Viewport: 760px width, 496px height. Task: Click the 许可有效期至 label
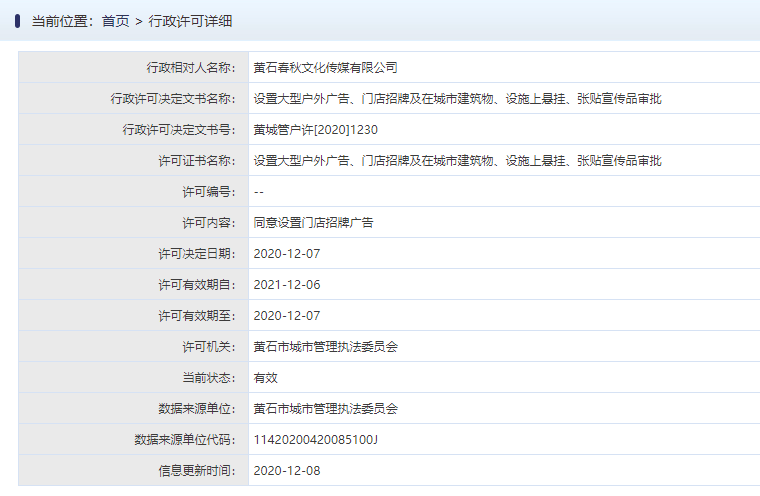(197, 316)
